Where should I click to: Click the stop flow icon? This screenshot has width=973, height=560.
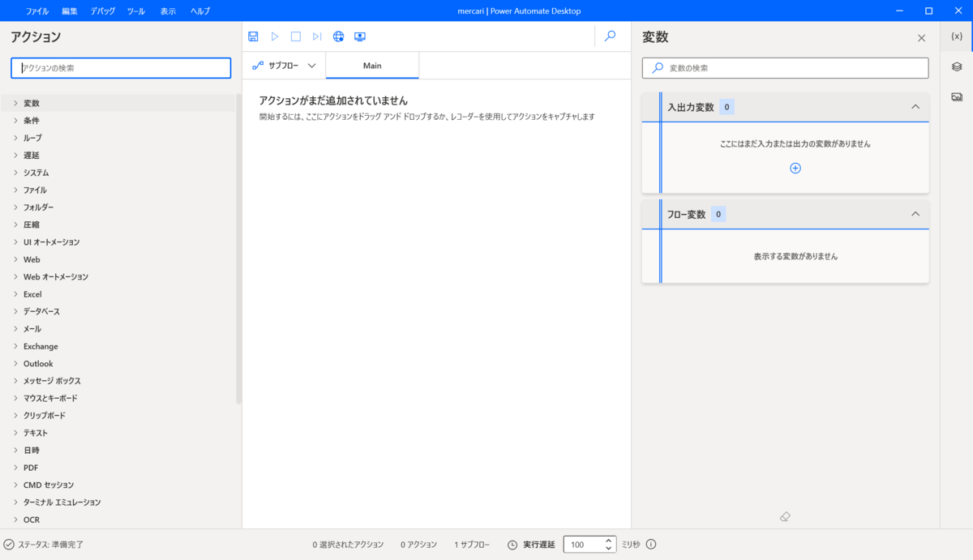pyautogui.click(x=295, y=36)
